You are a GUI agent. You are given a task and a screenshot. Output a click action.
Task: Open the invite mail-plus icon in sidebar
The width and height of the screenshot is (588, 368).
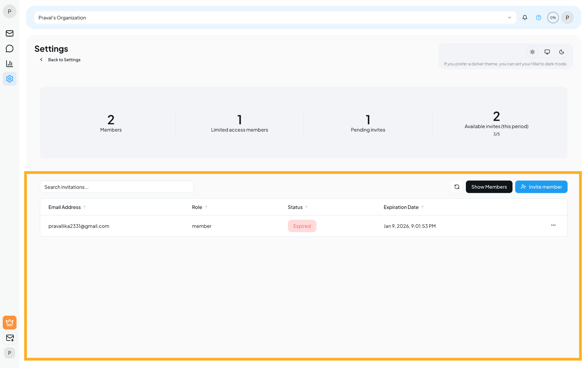[x=10, y=338]
